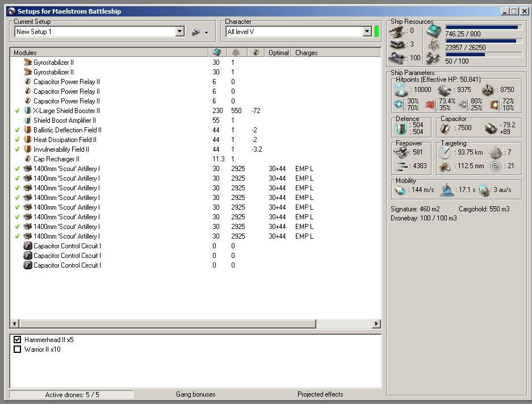Image resolution: width=532 pixels, height=404 pixels.
Task: Click the sensor strength icon showing 21
Action: (x=496, y=166)
